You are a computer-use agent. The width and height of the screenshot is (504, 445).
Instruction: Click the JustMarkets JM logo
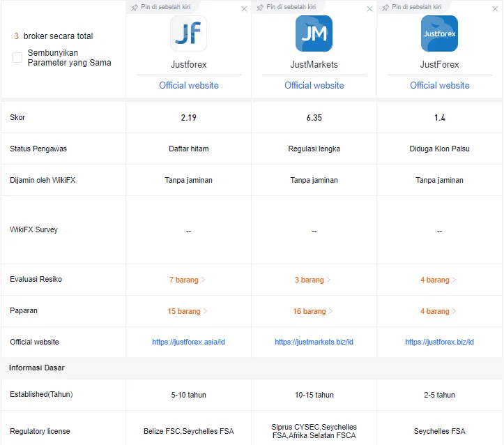point(314,33)
